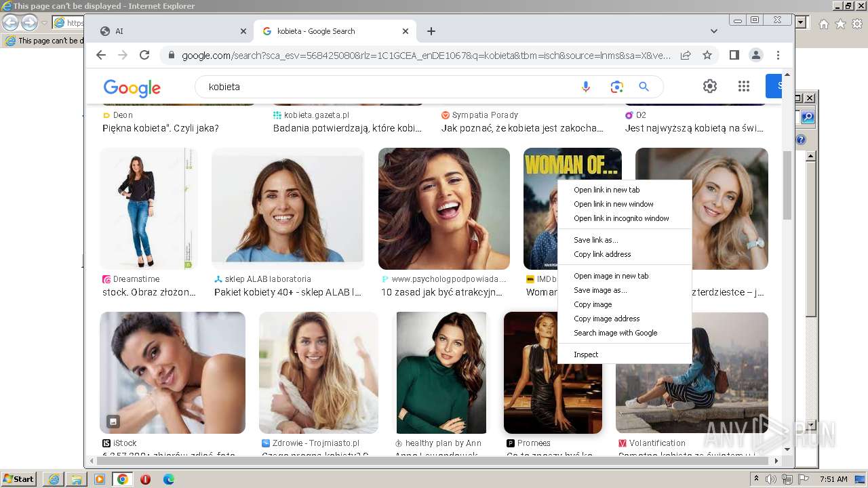Open Chrome profile avatar
Viewport: 868px width, 488px height.
756,55
